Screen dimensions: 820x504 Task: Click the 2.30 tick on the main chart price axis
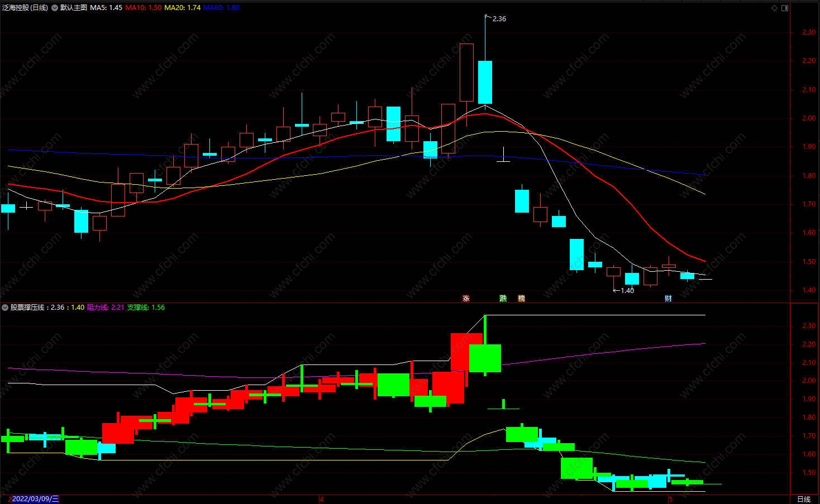tap(809, 32)
